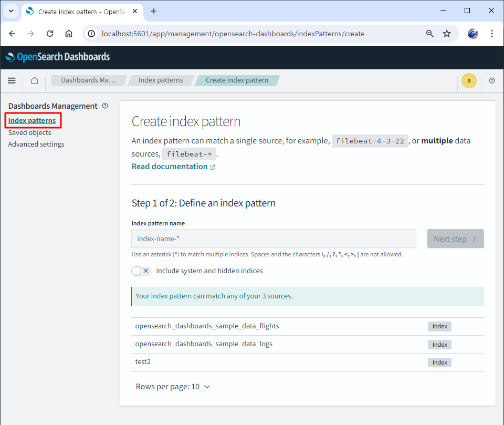Open a new browser tab

tap(154, 11)
